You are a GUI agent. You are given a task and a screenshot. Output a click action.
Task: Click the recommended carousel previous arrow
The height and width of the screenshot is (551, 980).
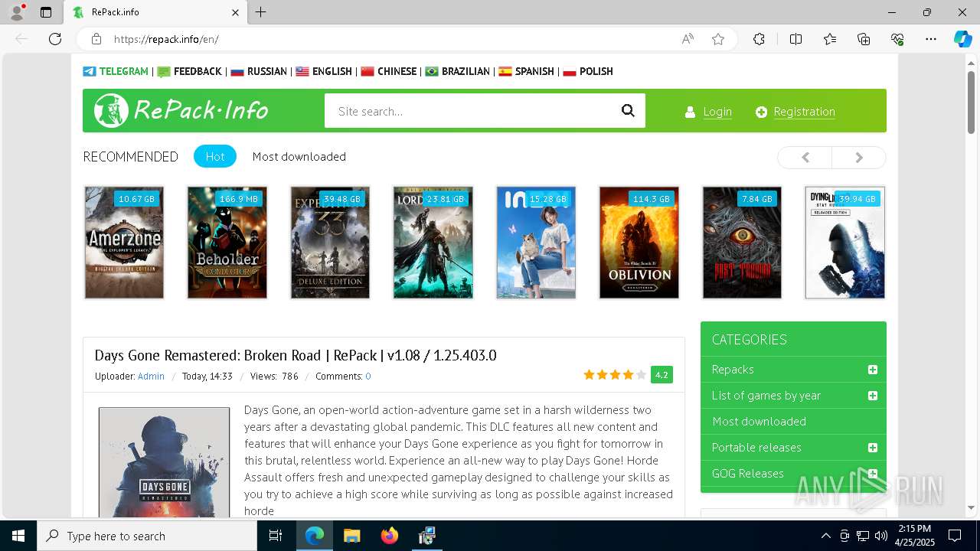click(805, 157)
